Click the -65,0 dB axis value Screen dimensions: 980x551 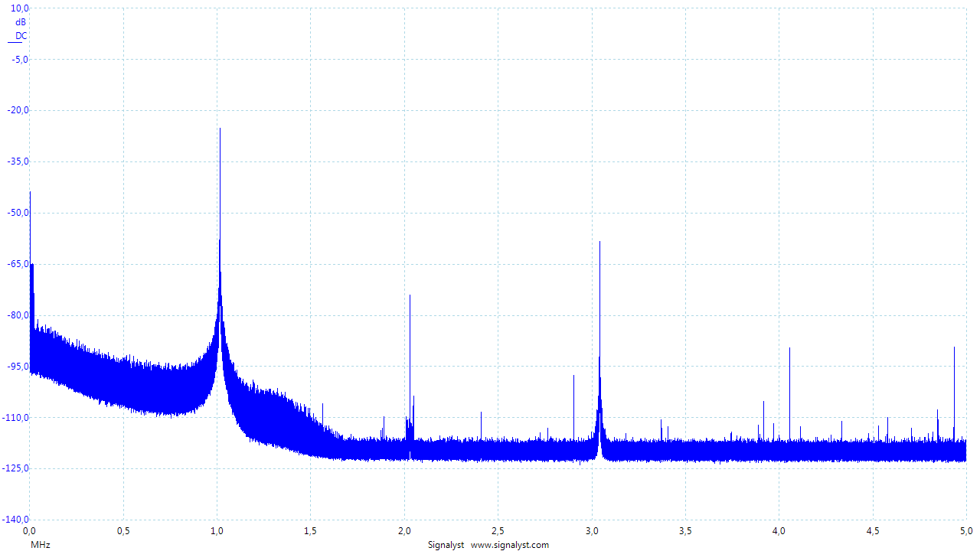click(17, 264)
